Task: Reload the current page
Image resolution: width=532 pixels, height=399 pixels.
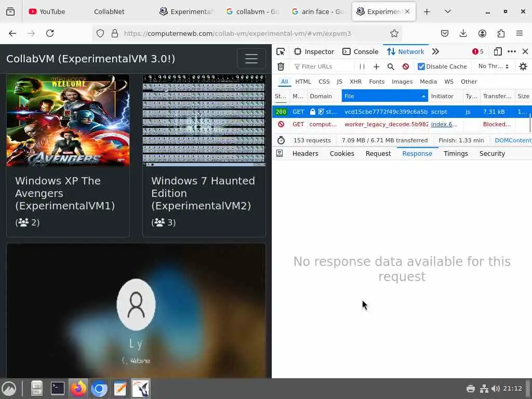Action: click(x=50, y=33)
